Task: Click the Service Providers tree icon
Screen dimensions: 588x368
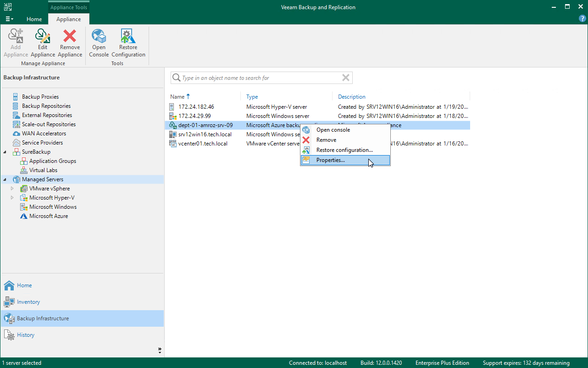Action: pyautogui.click(x=16, y=143)
